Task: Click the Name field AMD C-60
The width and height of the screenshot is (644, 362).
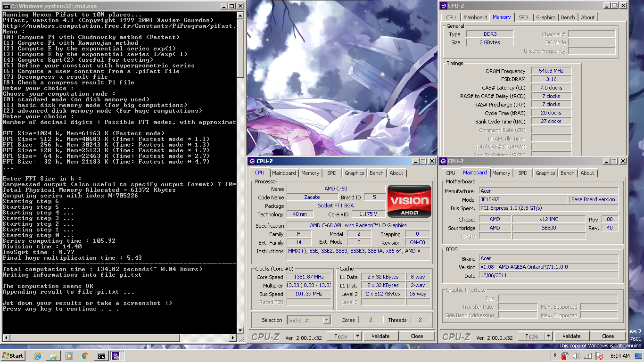Action: pos(336,189)
